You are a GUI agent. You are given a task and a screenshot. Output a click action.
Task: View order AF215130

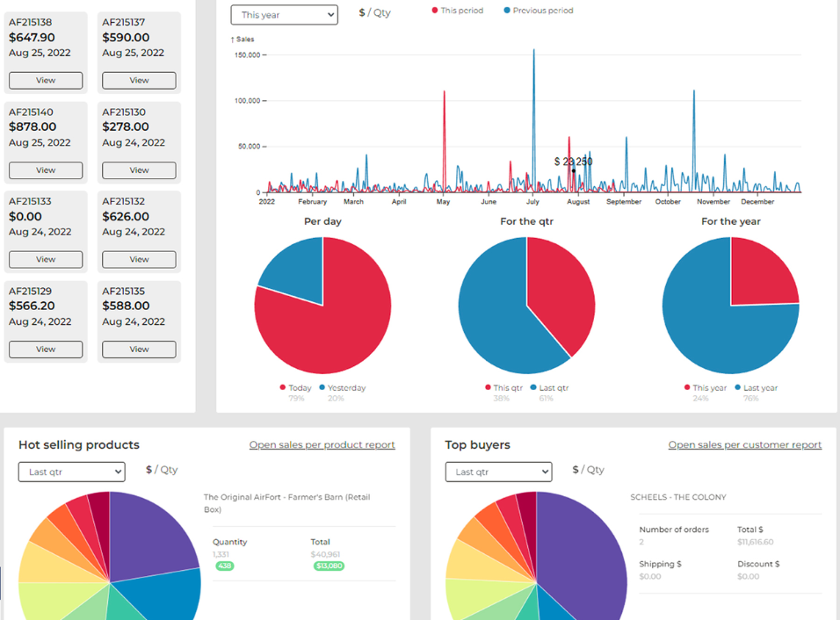pyautogui.click(x=139, y=169)
